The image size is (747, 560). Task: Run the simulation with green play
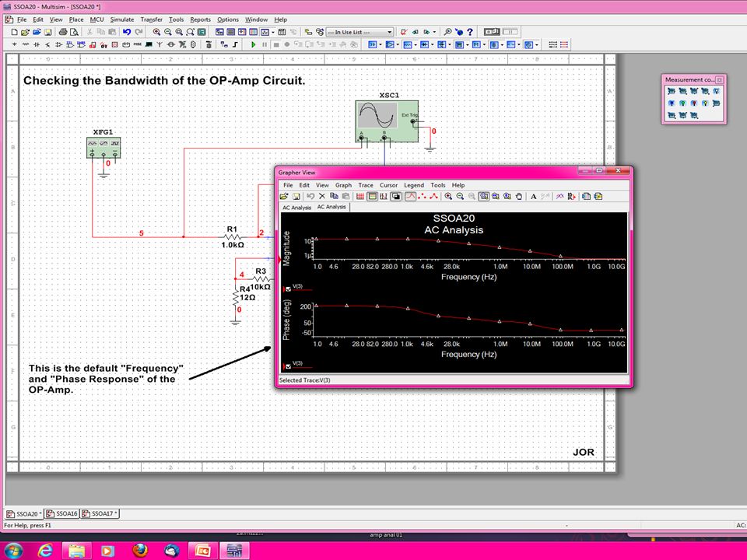click(x=254, y=44)
